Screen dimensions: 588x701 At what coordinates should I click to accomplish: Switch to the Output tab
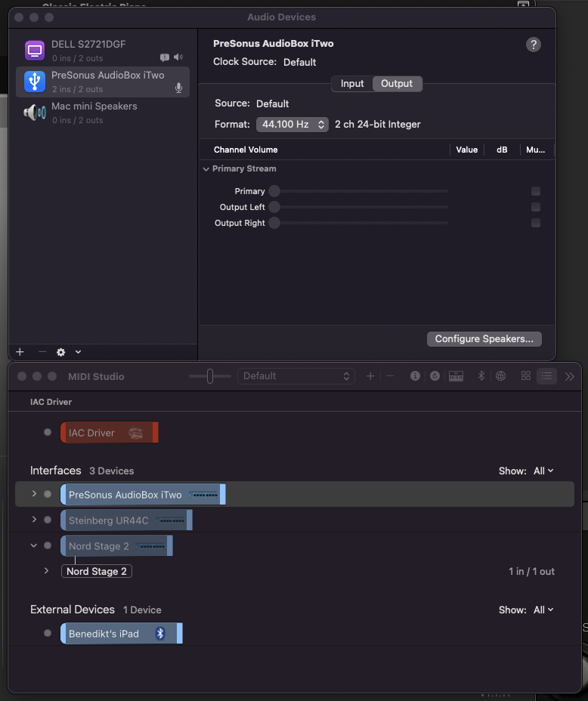397,84
